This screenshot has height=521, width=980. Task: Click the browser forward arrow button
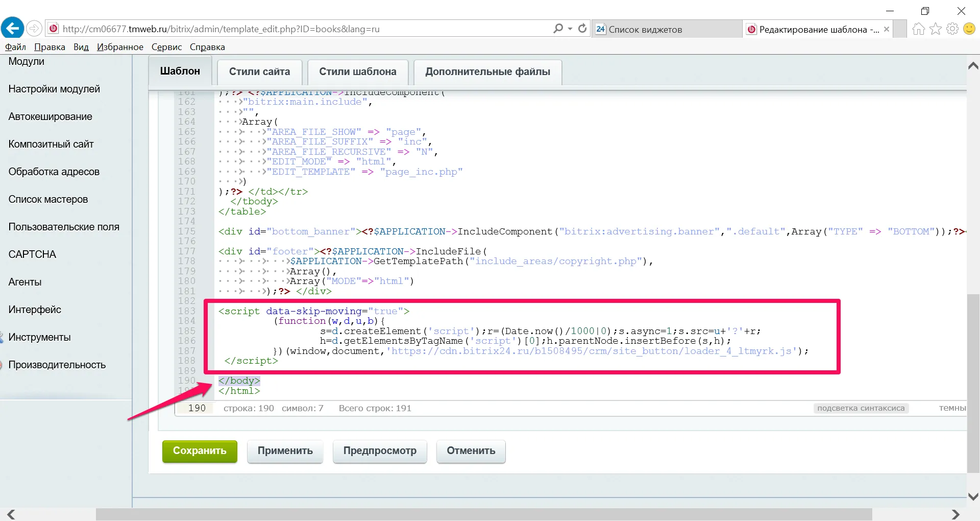34,29
